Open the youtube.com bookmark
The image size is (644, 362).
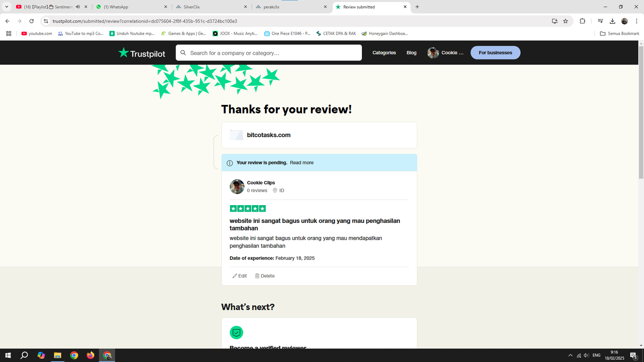tap(37, 33)
